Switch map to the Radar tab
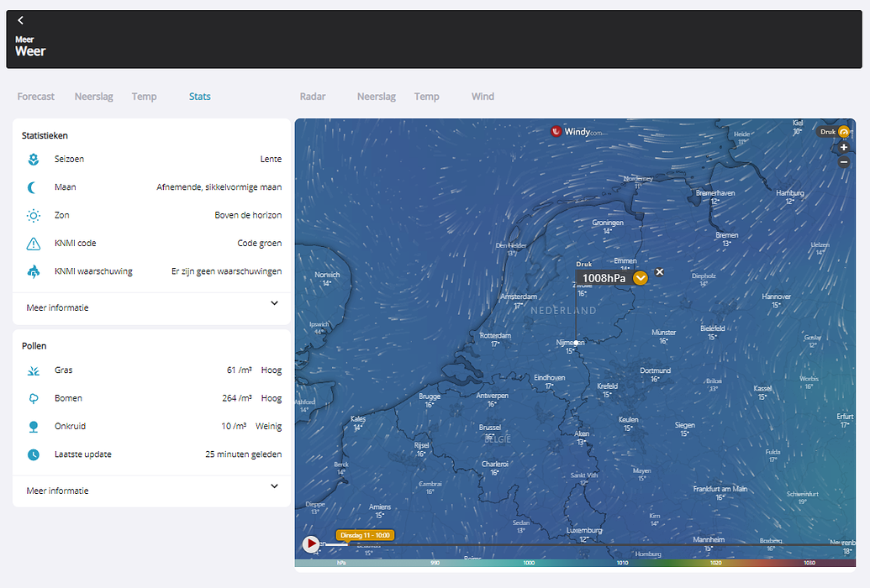This screenshot has width=870, height=588. pyautogui.click(x=313, y=97)
